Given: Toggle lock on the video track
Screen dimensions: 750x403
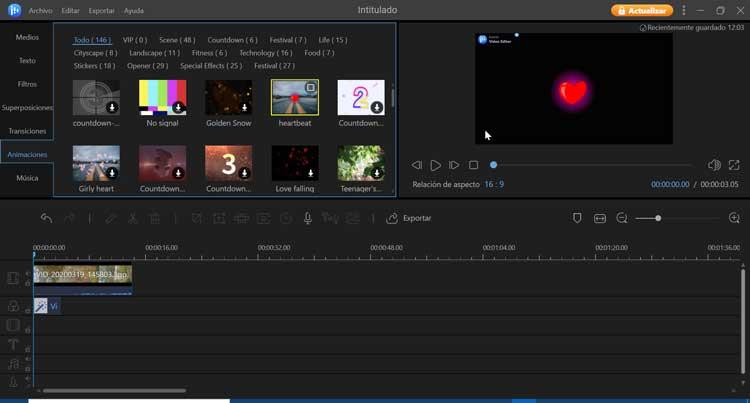Looking at the screenshot, I should pos(28,283).
